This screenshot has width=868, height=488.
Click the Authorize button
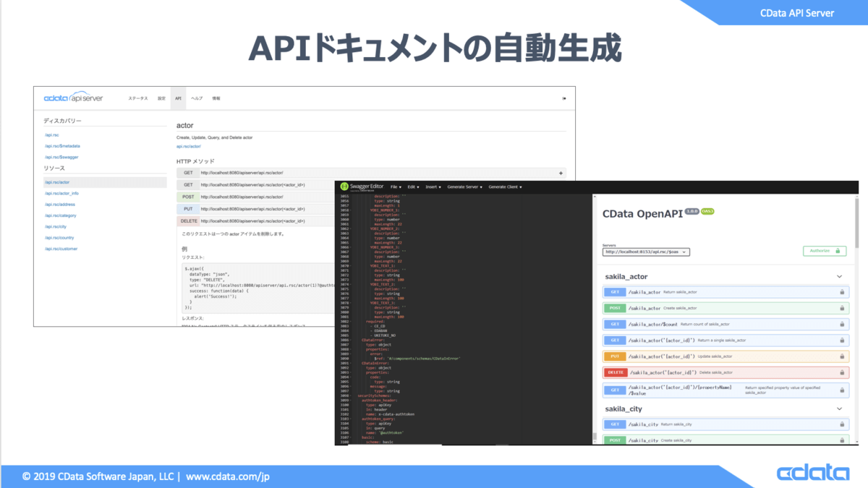[x=825, y=251]
